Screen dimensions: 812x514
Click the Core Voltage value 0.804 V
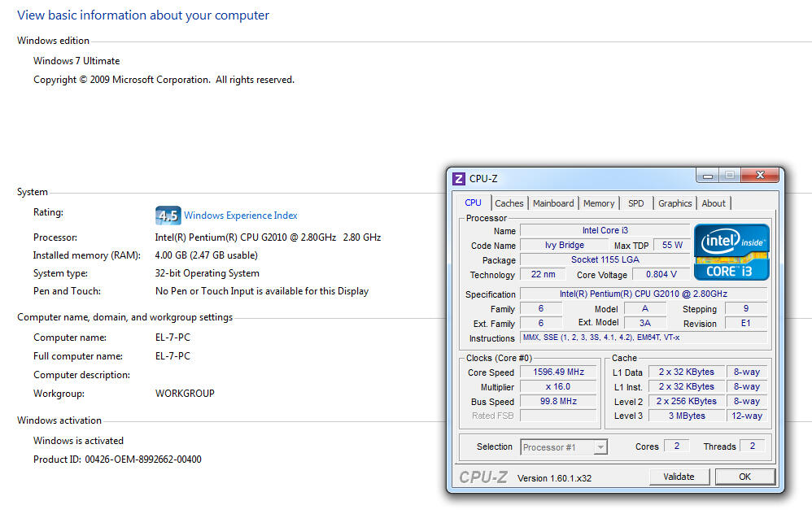point(661,274)
